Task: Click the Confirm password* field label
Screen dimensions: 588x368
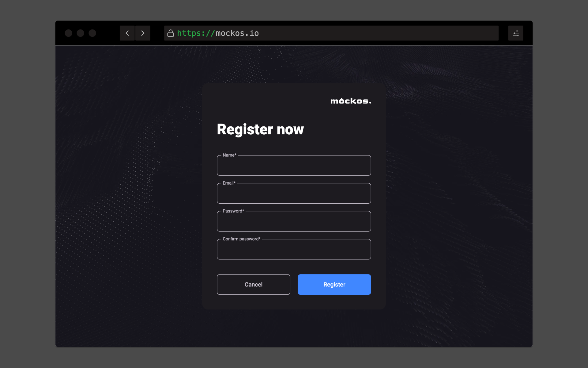Action: coord(242,239)
